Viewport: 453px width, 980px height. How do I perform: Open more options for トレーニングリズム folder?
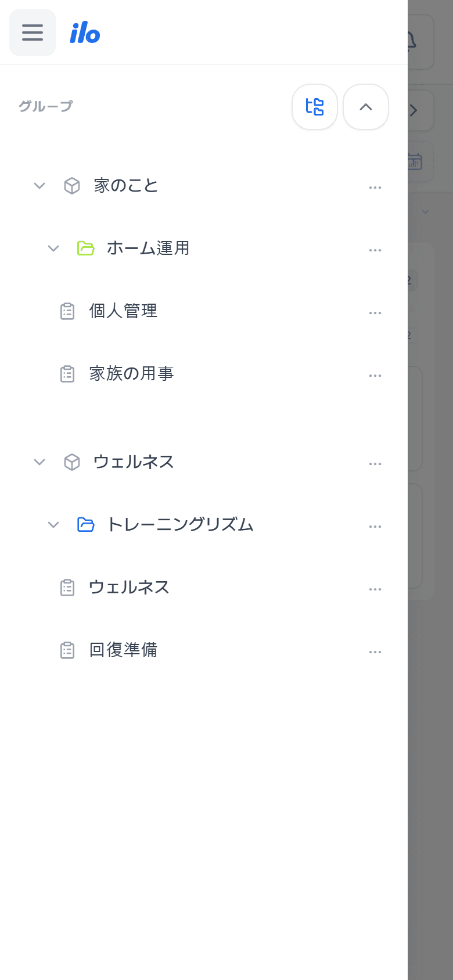[x=375, y=527]
